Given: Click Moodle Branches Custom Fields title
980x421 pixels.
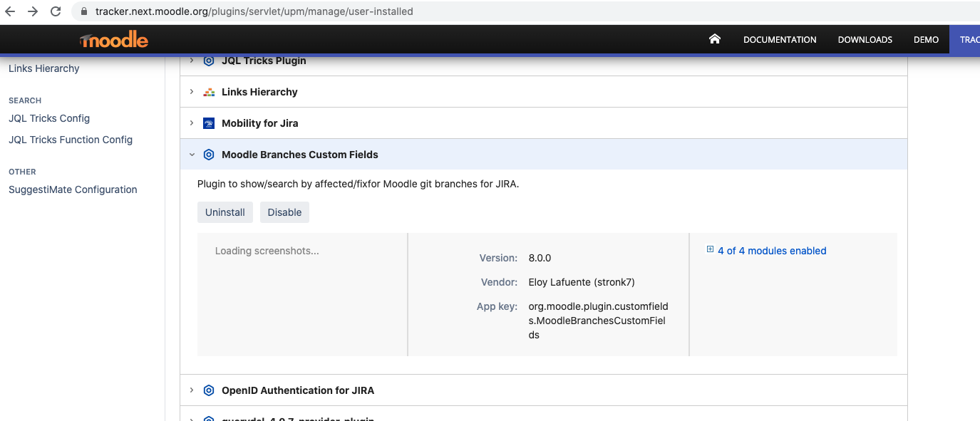Looking at the screenshot, I should (x=300, y=155).
